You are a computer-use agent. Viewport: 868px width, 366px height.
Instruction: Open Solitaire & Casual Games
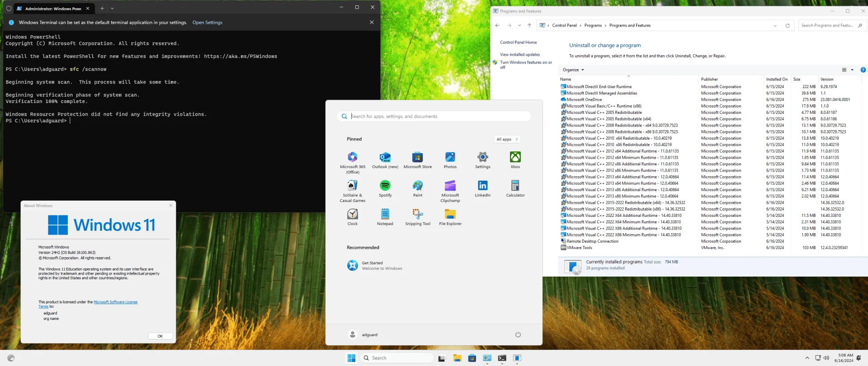(x=353, y=191)
